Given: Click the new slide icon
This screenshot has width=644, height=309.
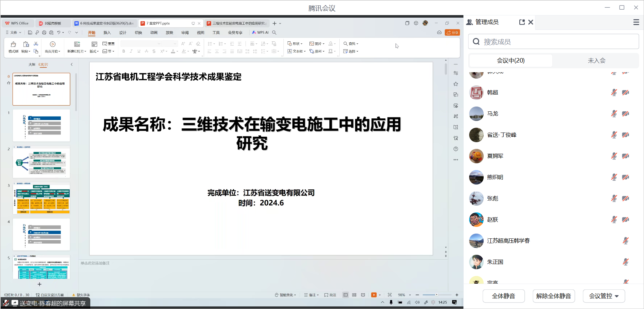Looking at the screenshot, I should (77, 47).
